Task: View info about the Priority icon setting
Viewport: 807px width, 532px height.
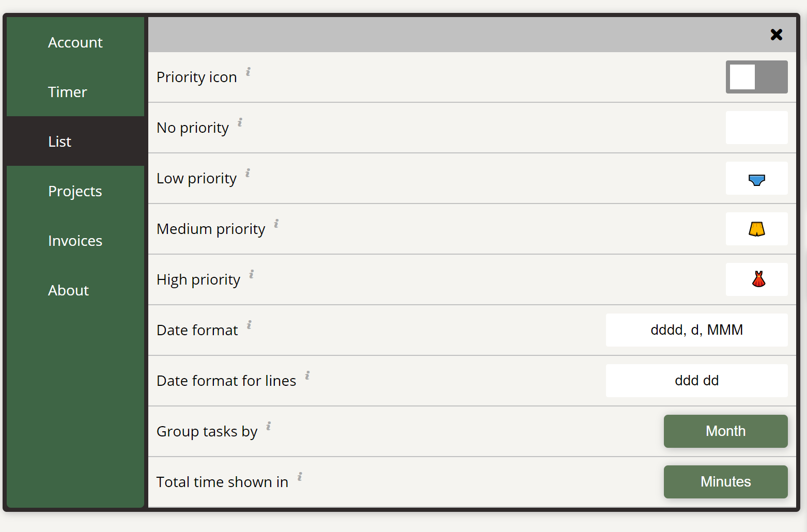Action: [248, 72]
